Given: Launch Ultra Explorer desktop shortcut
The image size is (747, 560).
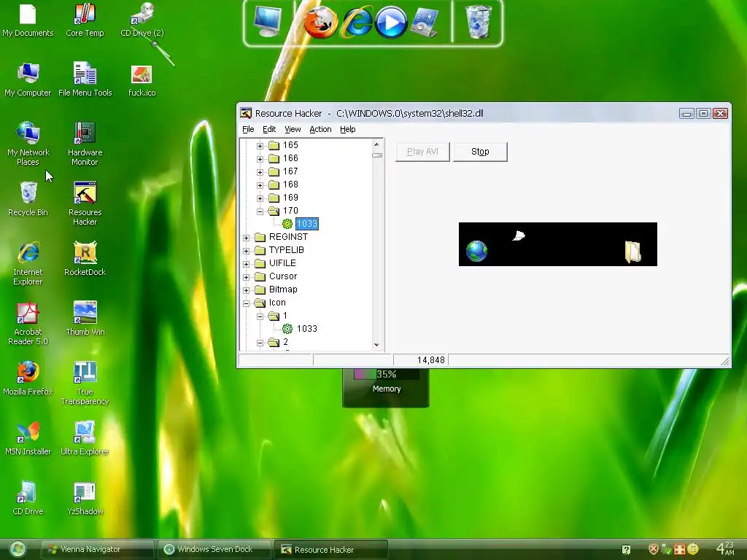Looking at the screenshot, I should [x=85, y=439].
